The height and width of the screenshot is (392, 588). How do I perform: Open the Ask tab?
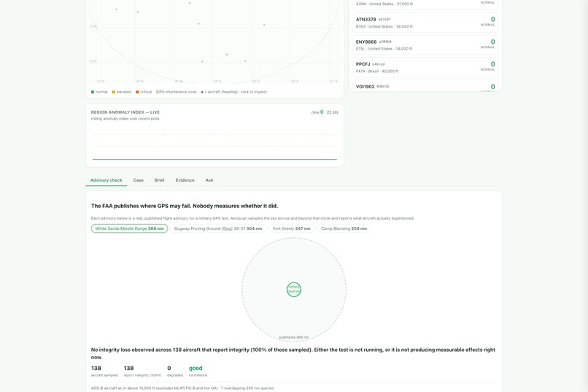pyautogui.click(x=209, y=180)
